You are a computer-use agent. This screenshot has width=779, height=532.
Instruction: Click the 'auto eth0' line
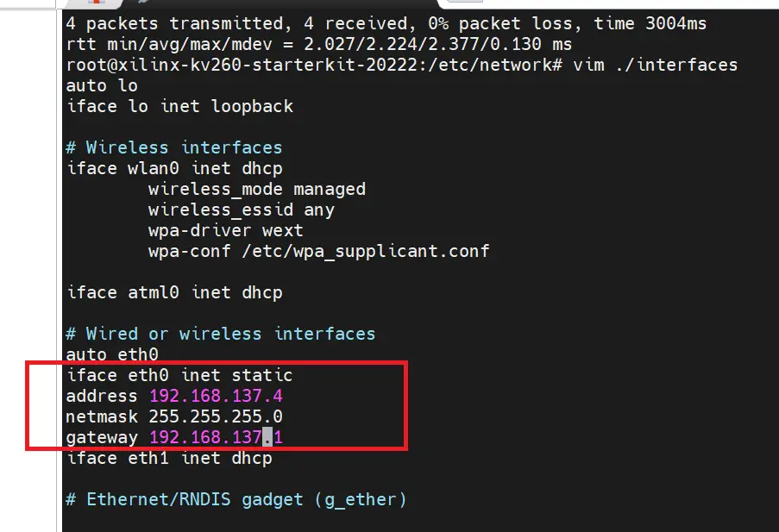112,354
